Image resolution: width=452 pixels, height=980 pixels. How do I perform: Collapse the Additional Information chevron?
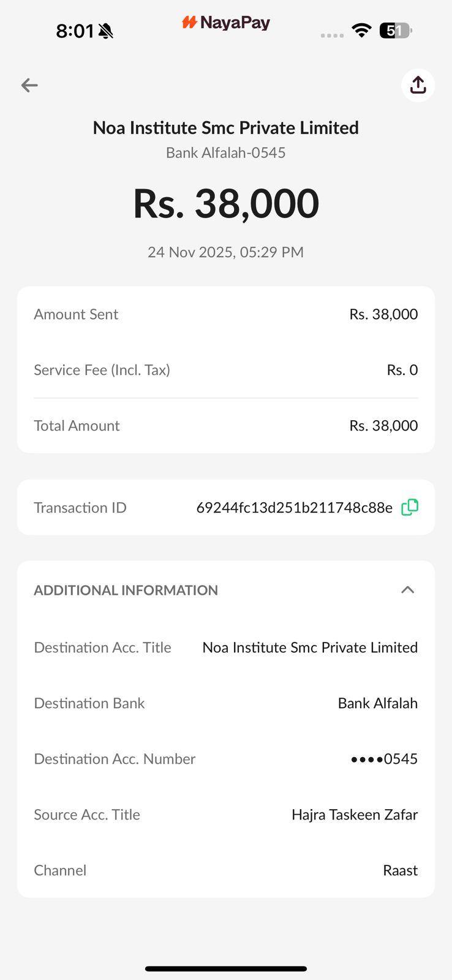[407, 590]
